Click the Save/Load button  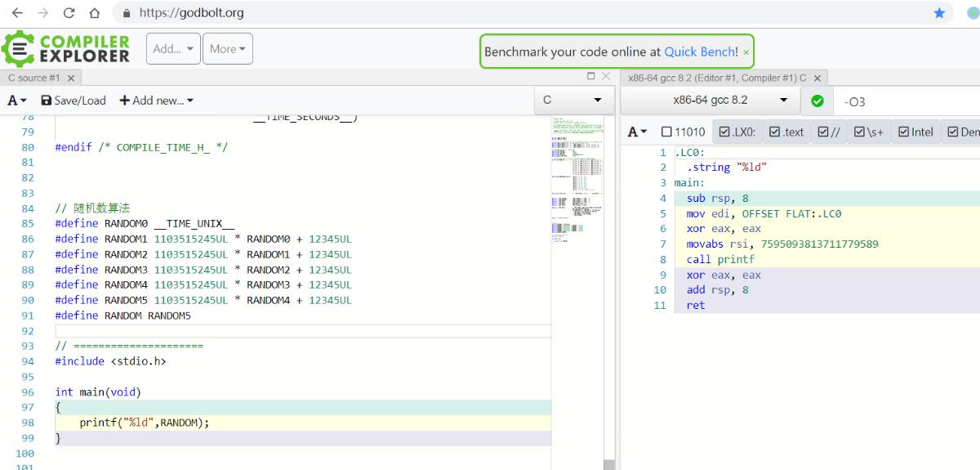click(x=73, y=101)
